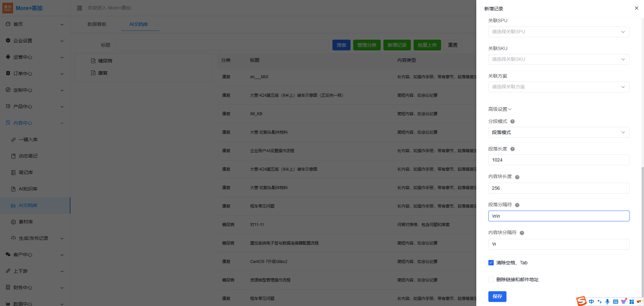Enable the 删除链接和邮件地址 checkbox

click(491, 279)
